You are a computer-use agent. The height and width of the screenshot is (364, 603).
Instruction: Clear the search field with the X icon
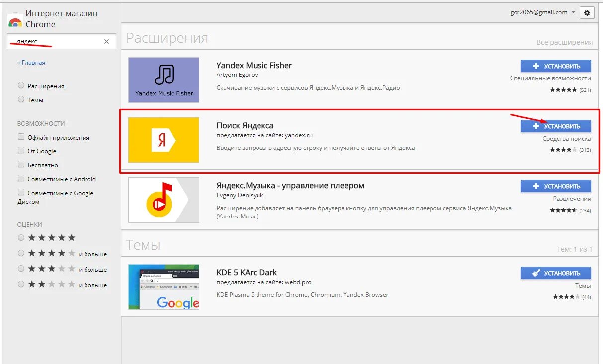pyautogui.click(x=106, y=42)
